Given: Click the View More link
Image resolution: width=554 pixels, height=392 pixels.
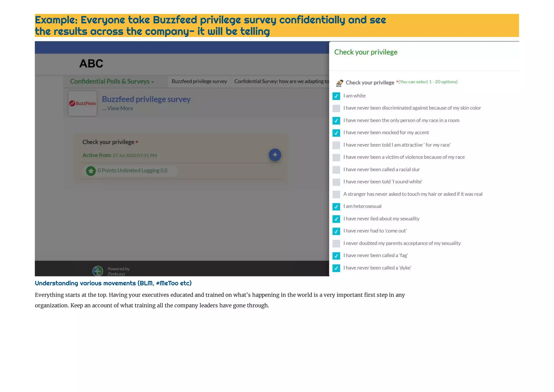Looking at the screenshot, I should coord(120,108).
